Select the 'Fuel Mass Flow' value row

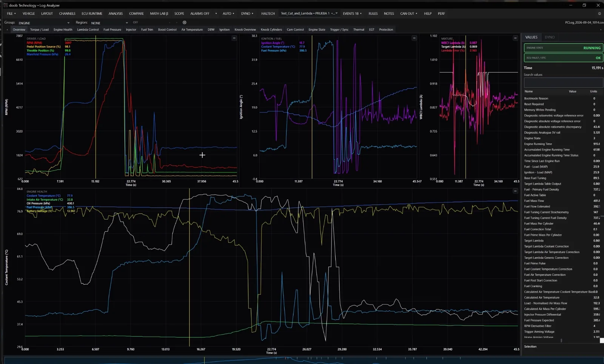click(562, 201)
